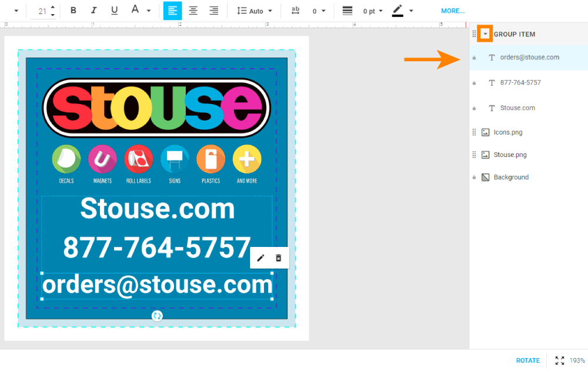Click the stroke width lines icon
This screenshot has height=371, width=588.
(348, 11)
